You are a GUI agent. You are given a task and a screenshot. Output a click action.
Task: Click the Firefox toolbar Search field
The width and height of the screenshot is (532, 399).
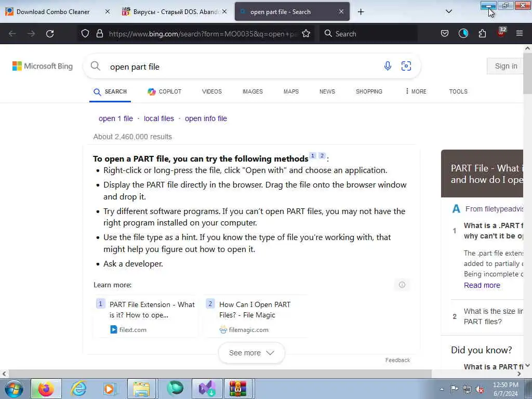click(x=368, y=34)
